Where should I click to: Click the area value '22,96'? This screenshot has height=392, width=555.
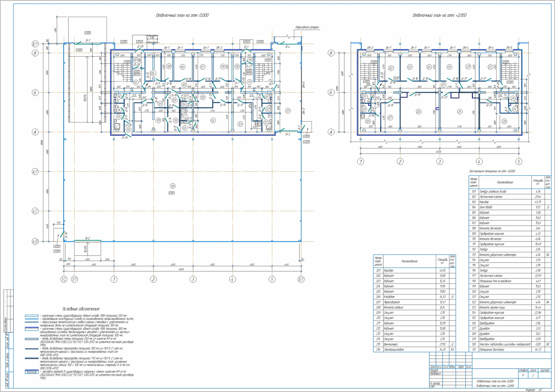coord(538,313)
